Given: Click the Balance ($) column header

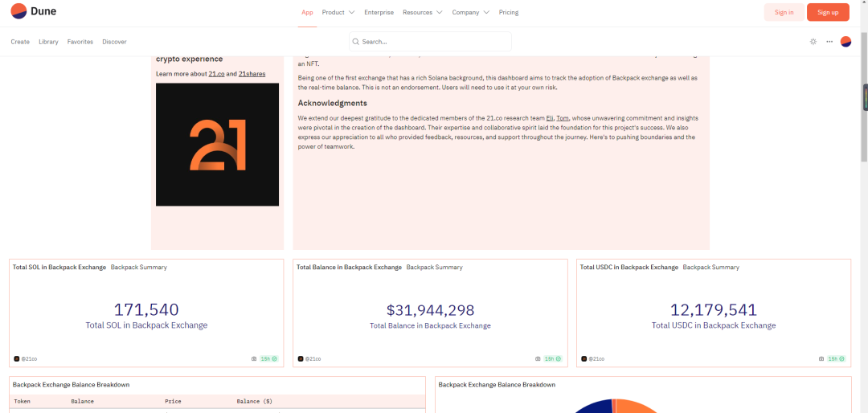Looking at the screenshot, I should [x=254, y=402].
